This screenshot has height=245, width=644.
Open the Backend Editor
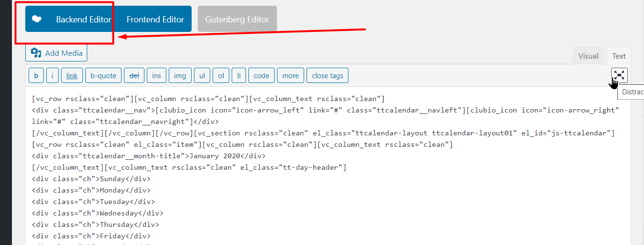[83, 20]
